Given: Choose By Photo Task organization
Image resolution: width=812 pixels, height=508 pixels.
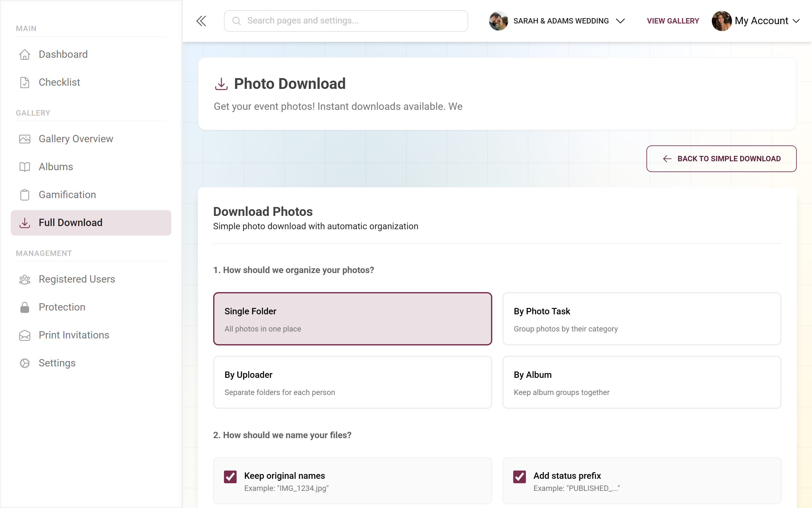Looking at the screenshot, I should click(642, 318).
